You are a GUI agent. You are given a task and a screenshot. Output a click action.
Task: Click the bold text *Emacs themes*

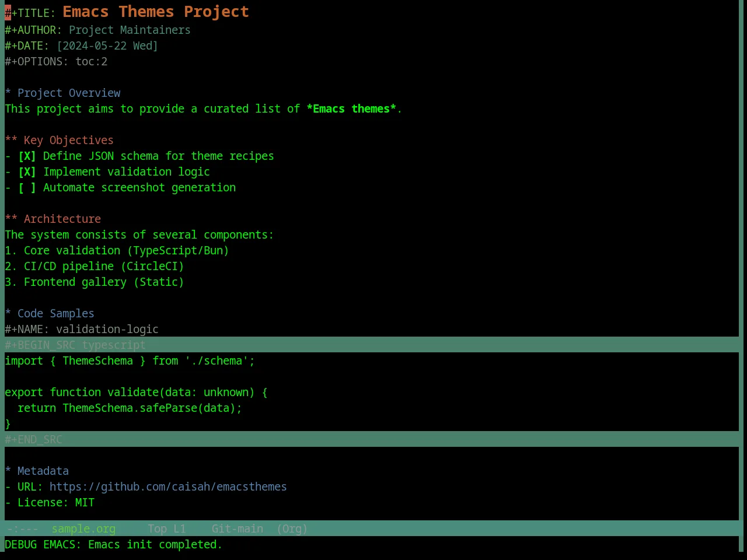(x=351, y=109)
